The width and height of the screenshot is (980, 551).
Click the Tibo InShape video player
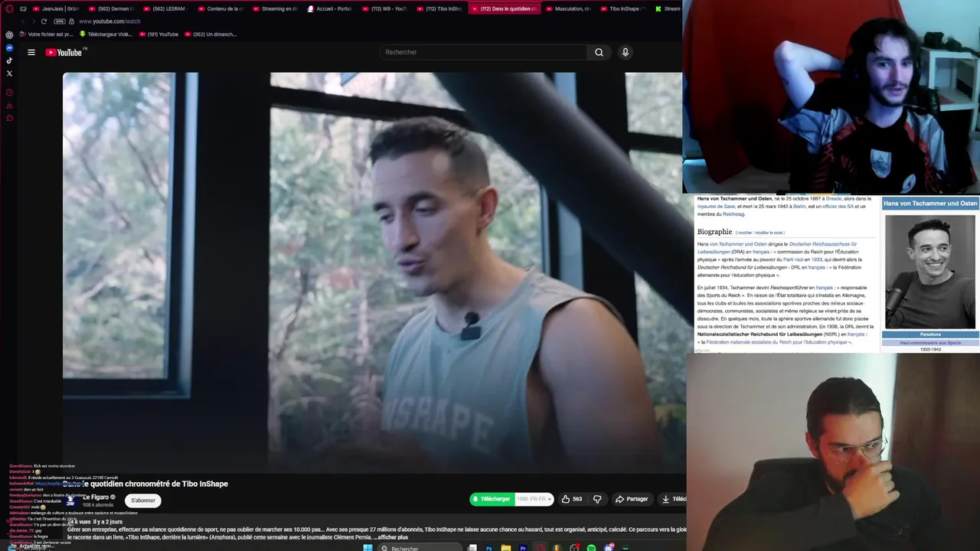(372, 272)
